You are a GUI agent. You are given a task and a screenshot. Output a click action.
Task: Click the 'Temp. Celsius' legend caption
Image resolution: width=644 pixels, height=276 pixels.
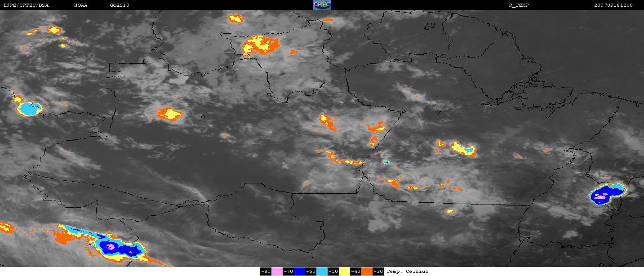407,272
